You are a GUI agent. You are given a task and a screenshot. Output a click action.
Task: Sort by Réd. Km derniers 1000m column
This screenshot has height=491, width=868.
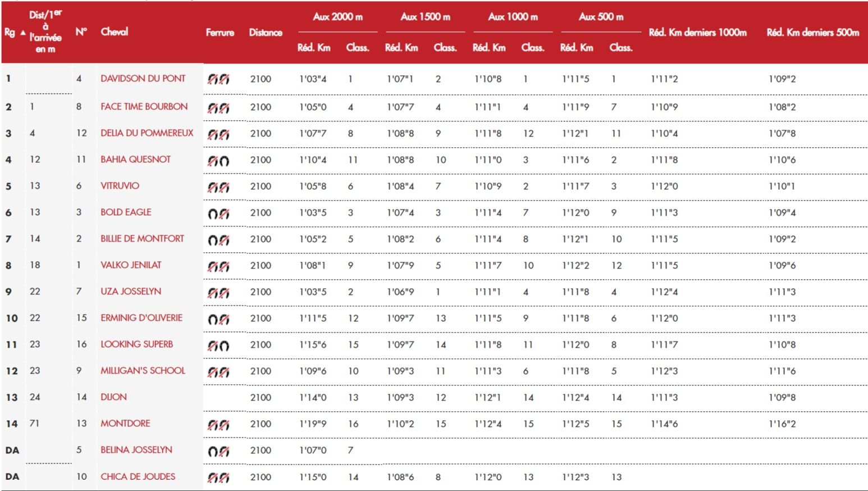tap(698, 33)
